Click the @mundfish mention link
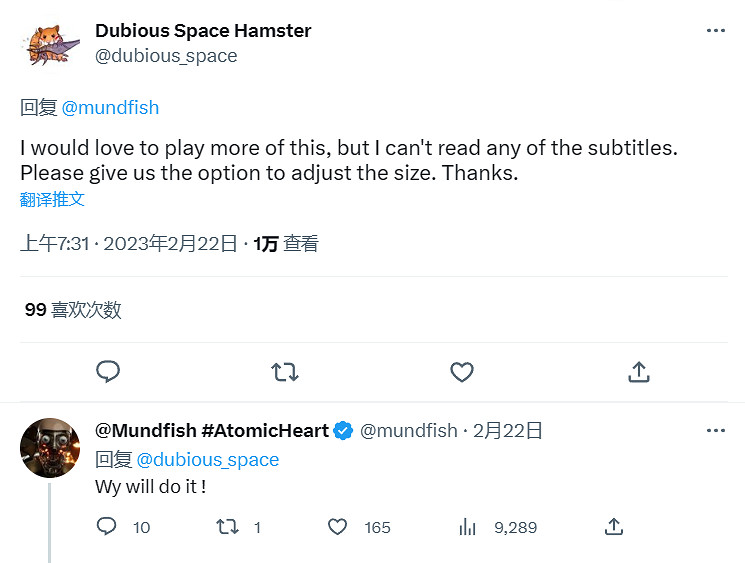 tap(110, 108)
